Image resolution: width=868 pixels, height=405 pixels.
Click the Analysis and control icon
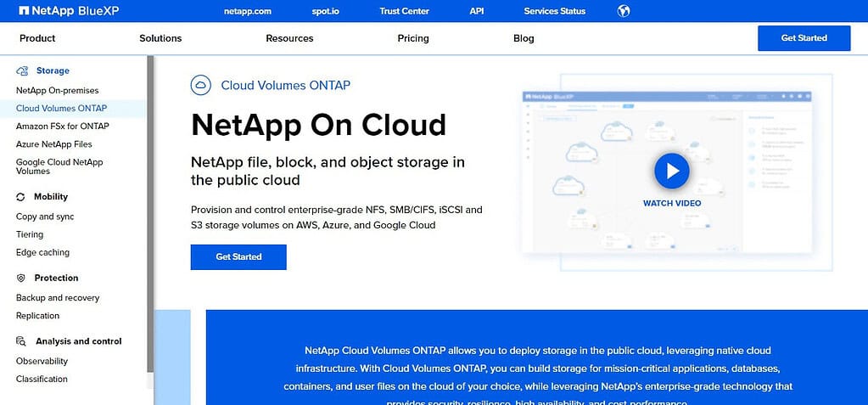coord(21,341)
